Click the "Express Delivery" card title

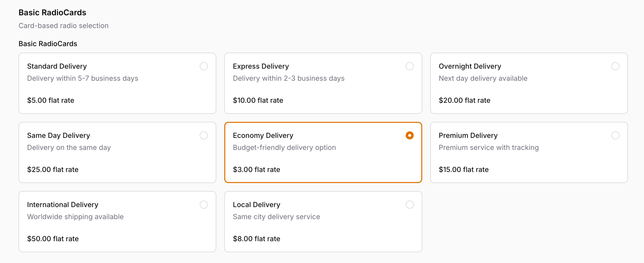261,66
